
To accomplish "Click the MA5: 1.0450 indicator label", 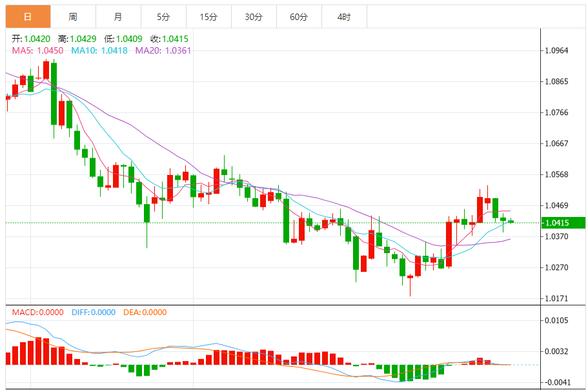I will (37, 50).
